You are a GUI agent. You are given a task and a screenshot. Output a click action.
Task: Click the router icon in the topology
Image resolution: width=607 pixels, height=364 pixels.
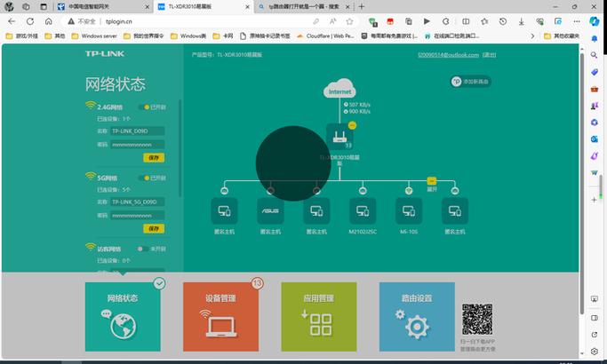point(339,137)
